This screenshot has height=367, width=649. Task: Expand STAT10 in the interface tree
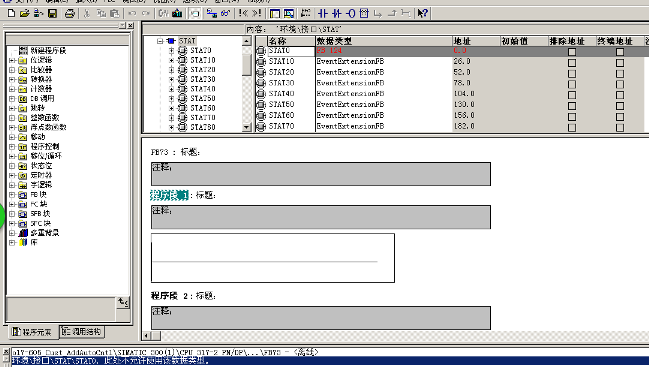pyautogui.click(x=171, y=60)
